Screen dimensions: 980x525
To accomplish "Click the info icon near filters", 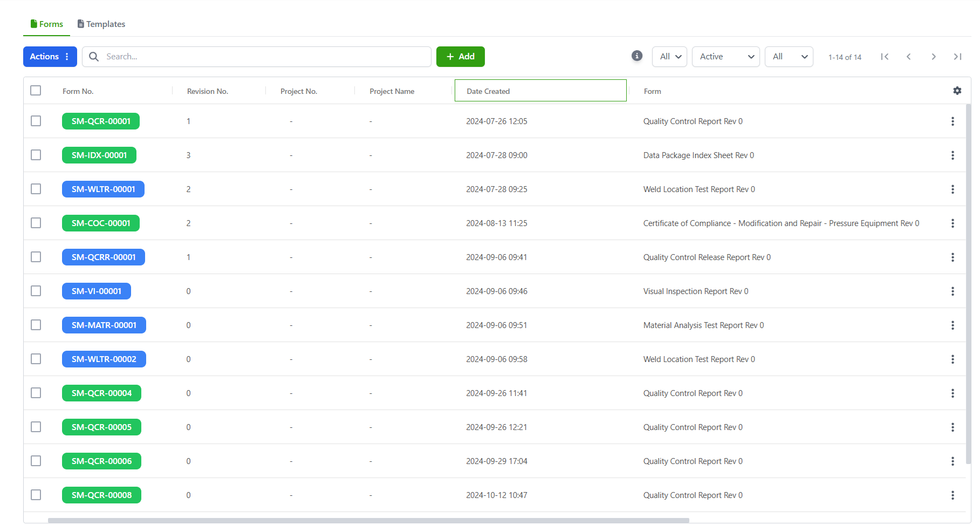I will point(637,56).
